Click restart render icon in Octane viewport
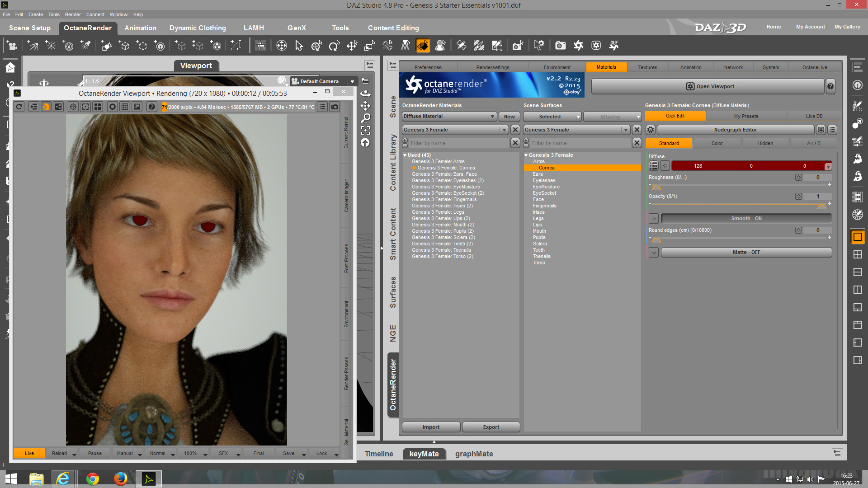The image size is (868, 488). click(19, 107)
